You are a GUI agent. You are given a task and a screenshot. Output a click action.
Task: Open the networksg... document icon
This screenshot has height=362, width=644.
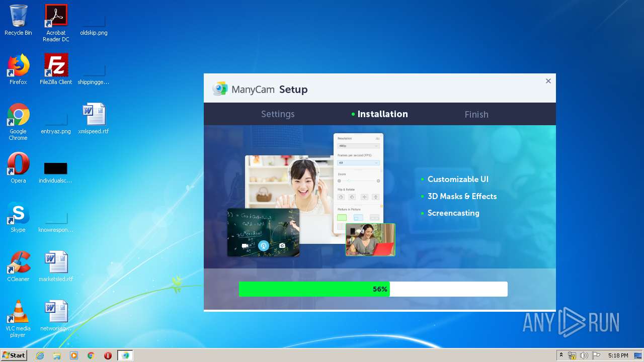56,316
